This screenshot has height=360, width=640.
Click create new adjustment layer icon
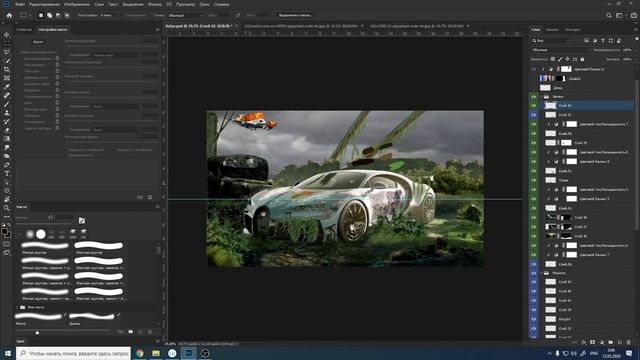(x=602, y=342)
